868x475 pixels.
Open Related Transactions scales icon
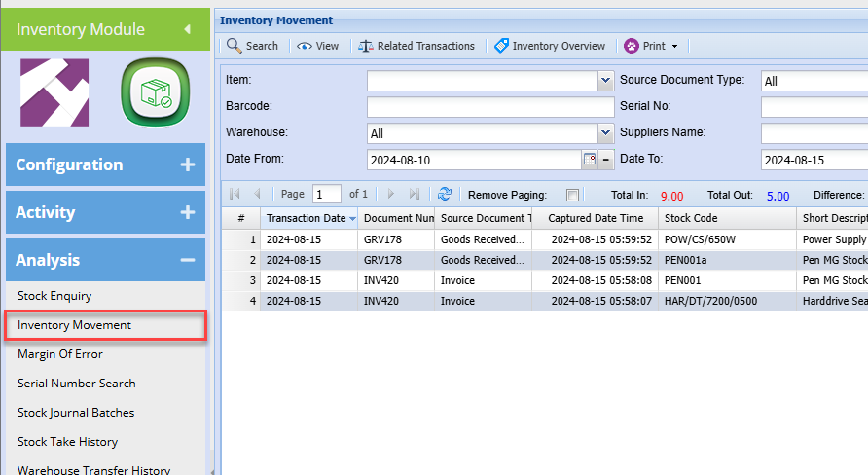point(366,46)
